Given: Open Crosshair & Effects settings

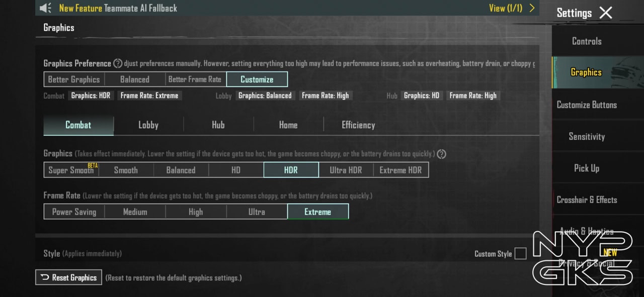Looking at the screenshot, I should (x=587, y=200).
